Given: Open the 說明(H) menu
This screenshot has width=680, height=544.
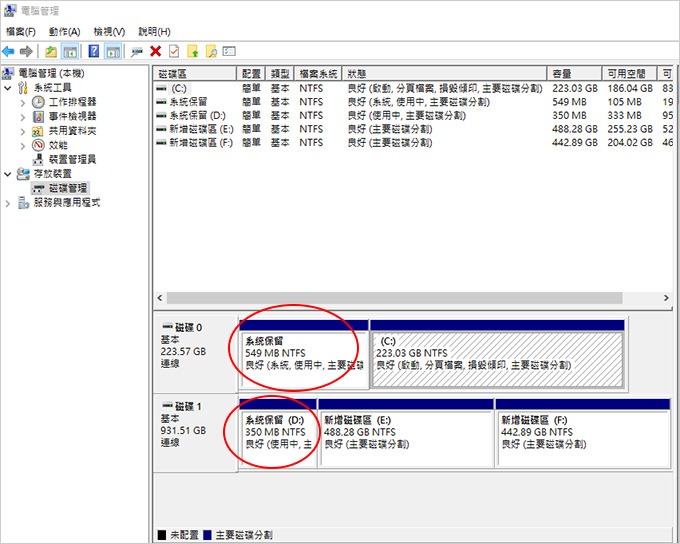Looking at the screenshot, I should click(154, 32).
